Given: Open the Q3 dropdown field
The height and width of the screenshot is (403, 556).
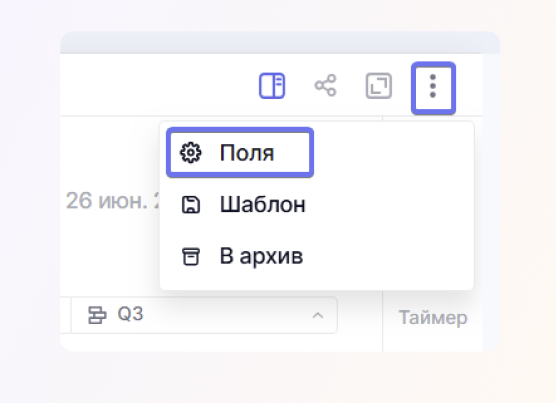Looking at the screenshot, I should click(x=204, y=315).
